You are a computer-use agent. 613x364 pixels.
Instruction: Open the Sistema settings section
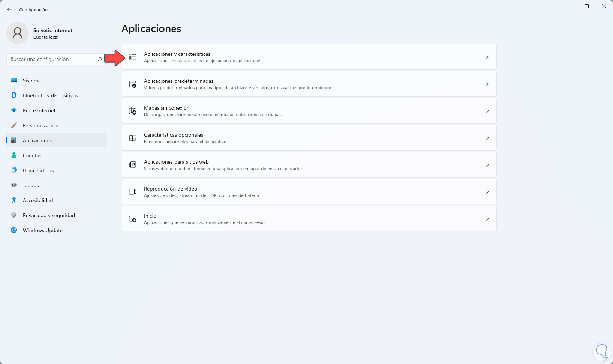point(32,81)
